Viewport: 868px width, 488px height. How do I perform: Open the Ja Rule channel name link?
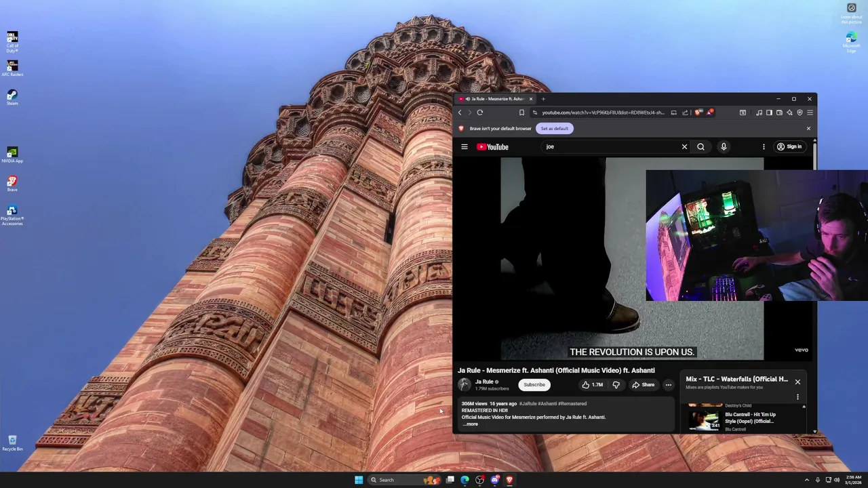pyautogui.click(x=484, y=382)
